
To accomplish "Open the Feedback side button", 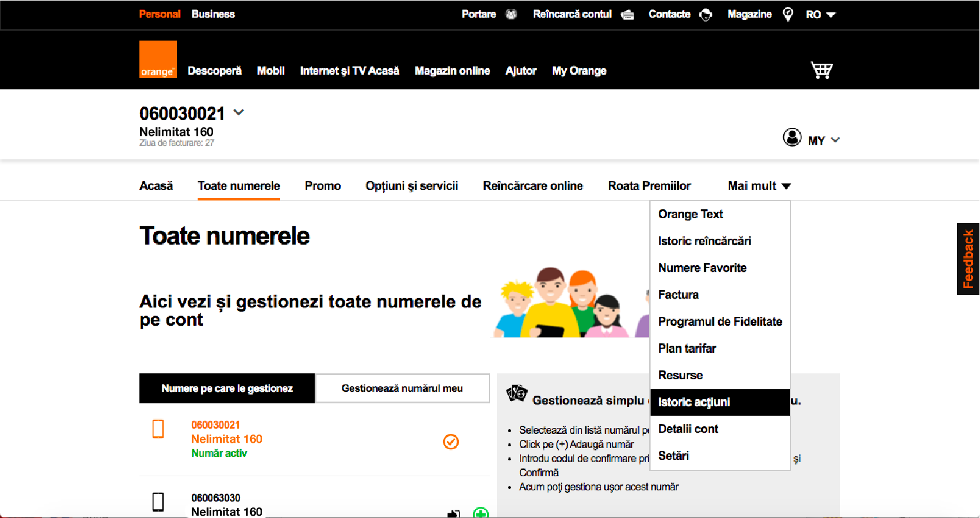I will point(968,259).
